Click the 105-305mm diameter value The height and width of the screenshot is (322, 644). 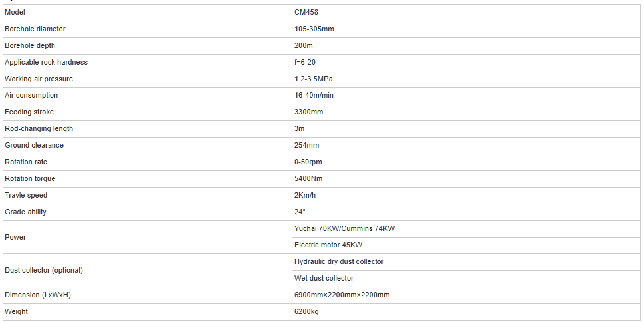[314, 29]
